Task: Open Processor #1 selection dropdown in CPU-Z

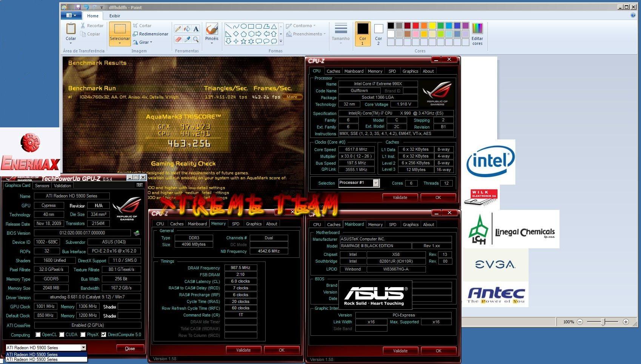Action: pyautogui.click(x=376, y=183)
